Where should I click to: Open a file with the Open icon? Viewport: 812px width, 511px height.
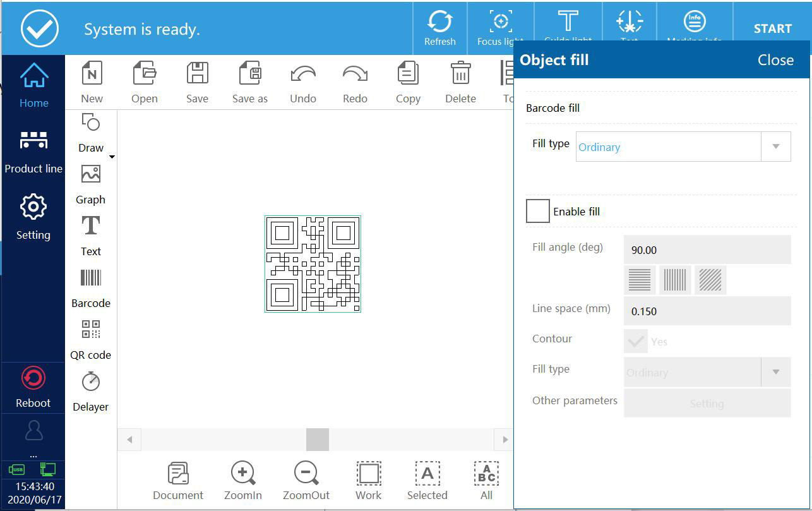tap(145, 73)
